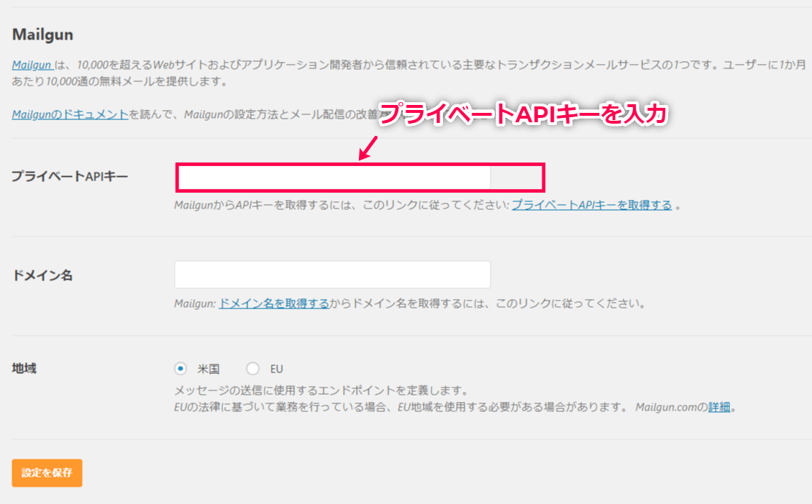Image resolution: width=812 pixels, height=504 pixels.
Task: Click the 地域 setting label
Action: click(x=24, y=368)
